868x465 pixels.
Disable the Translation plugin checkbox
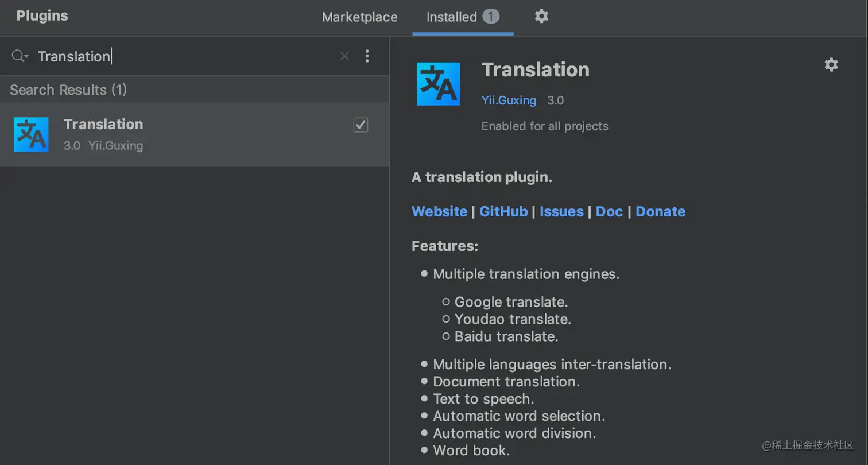pos(361,125)
